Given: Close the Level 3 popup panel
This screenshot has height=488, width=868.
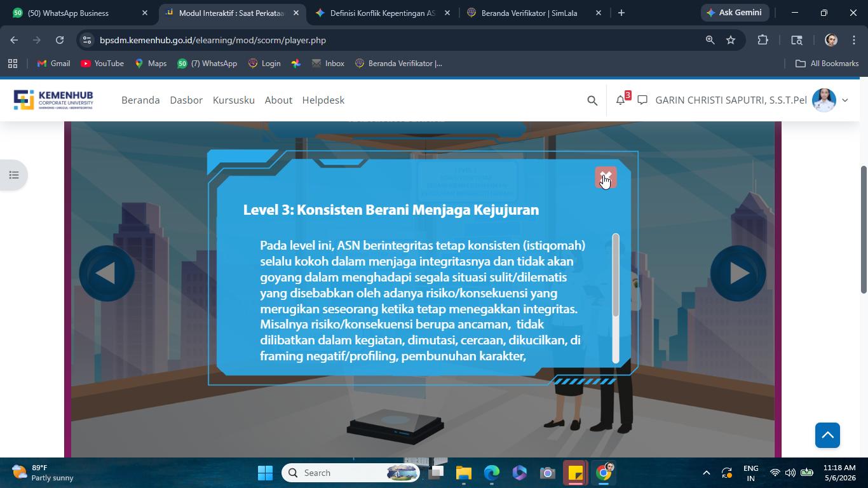Looking at the screenshot, I should [606, 178].
